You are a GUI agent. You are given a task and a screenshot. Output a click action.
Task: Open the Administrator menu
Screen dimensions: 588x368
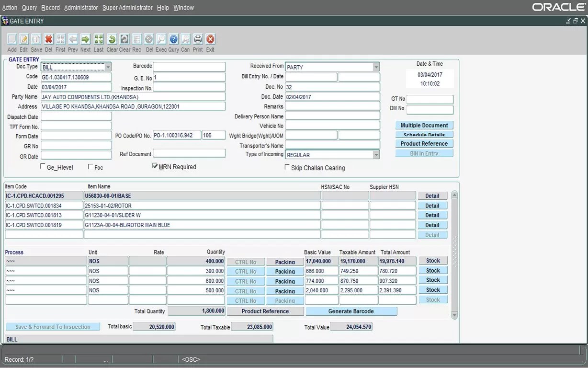81,8
